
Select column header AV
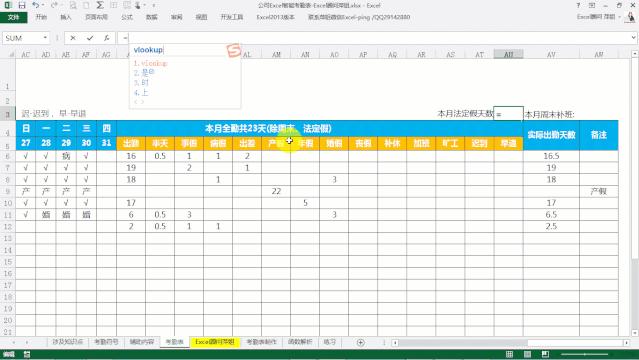pos(551,54)
